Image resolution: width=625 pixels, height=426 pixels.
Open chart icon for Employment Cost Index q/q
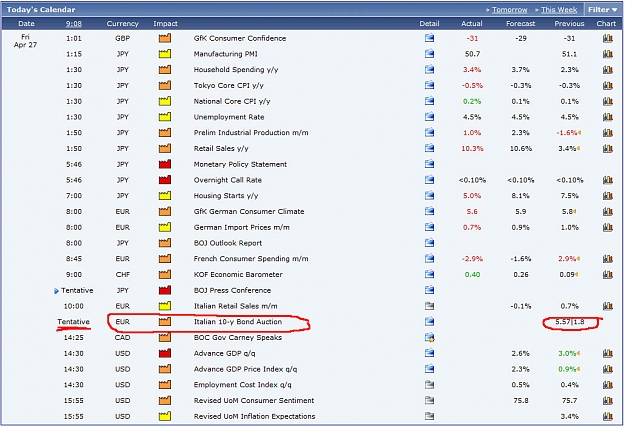coord(607,385)
